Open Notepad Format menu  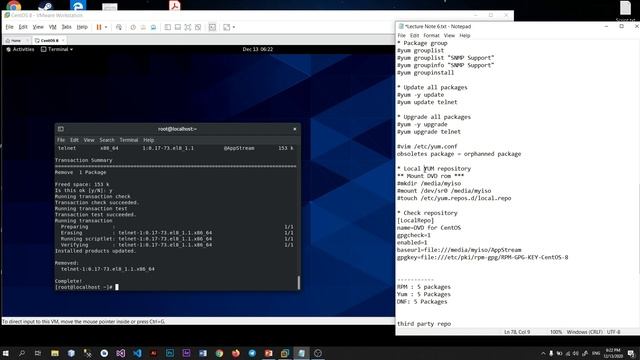(431, 36)
